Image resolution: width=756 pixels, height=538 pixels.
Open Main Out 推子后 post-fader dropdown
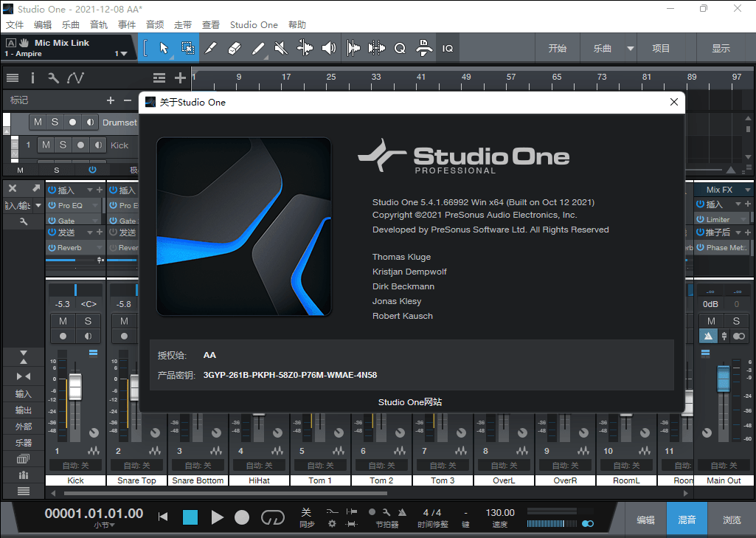[738, 232]
